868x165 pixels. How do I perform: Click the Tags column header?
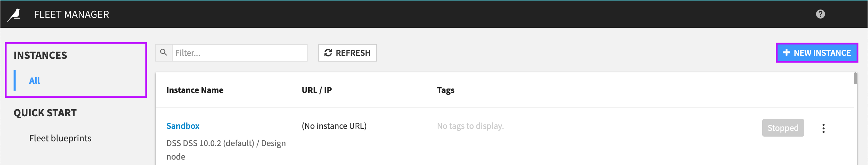[x=446, y=90]
